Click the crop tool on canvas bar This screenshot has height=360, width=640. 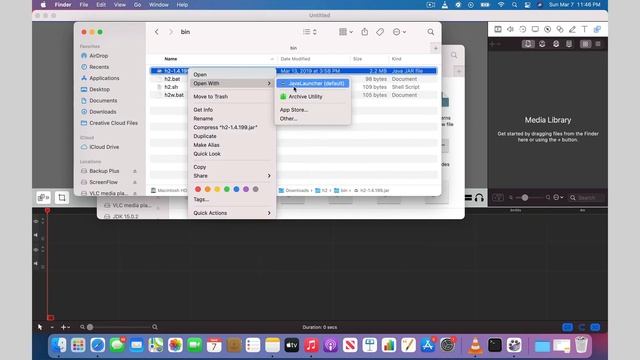(x=62, y=198)
